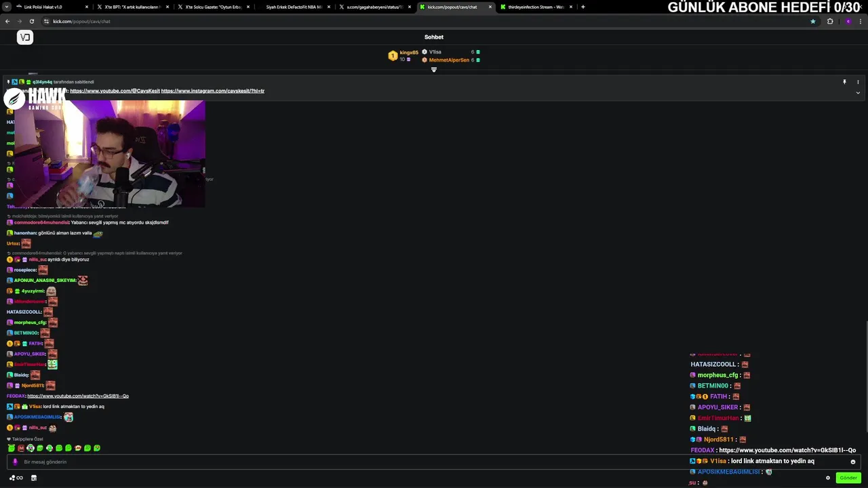
Task: Click username rosepiece in chat
Action: click(x=25, y=270)
